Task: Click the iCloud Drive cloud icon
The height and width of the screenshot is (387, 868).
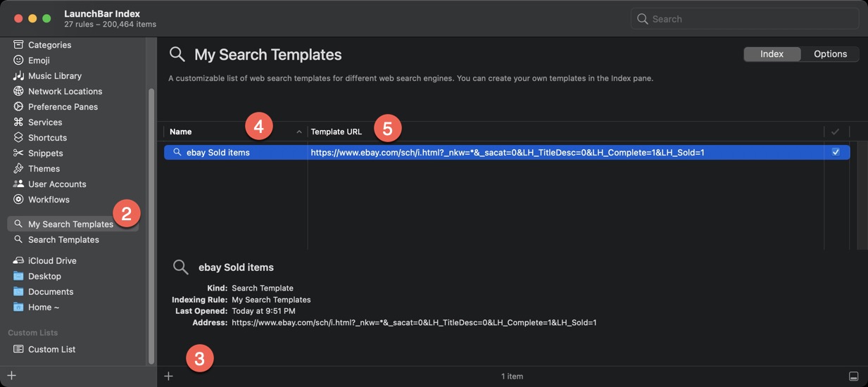Action: pyautogui.click(x=18, y=261)
